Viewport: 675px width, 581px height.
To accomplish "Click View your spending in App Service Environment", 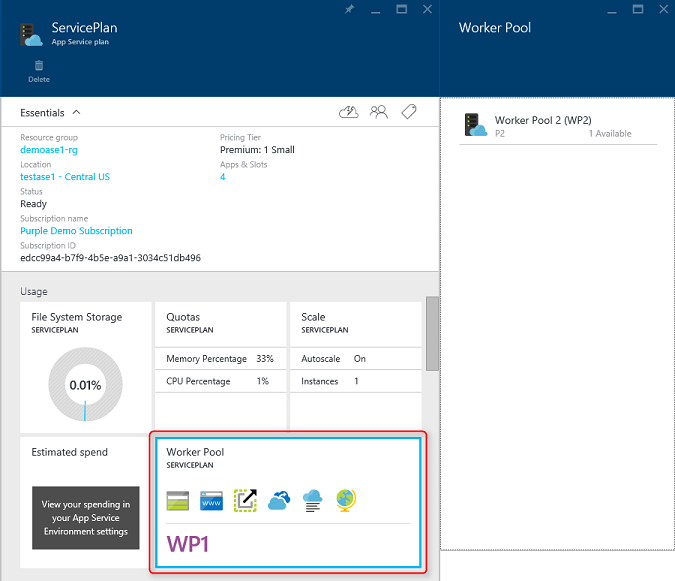I will pyautogui.click(x=86, y=518).
